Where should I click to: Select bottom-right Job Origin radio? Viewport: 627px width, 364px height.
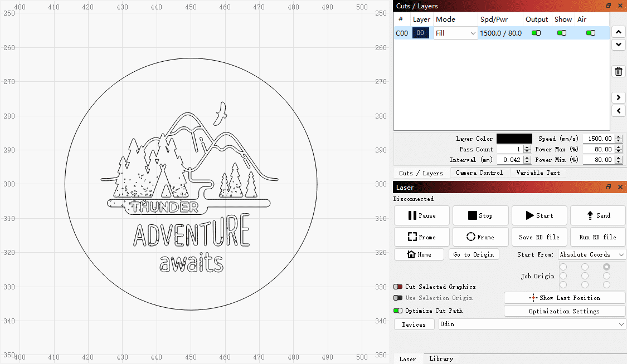(x=606, y=284)
